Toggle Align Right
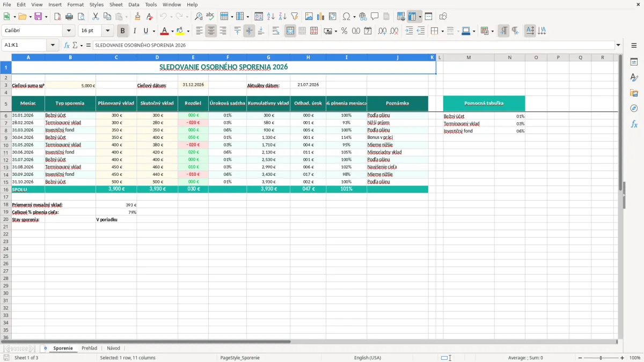This screenshot has width=644, height=362. click(223, 31)
